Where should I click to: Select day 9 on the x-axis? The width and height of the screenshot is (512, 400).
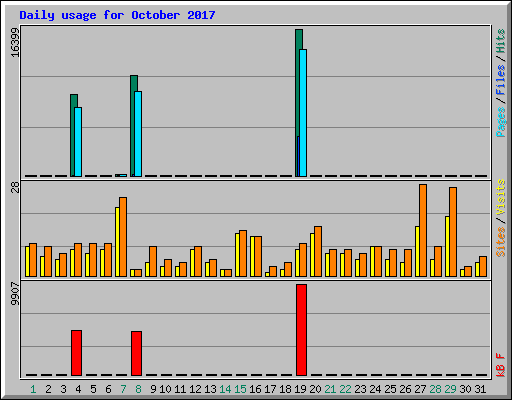153,389
